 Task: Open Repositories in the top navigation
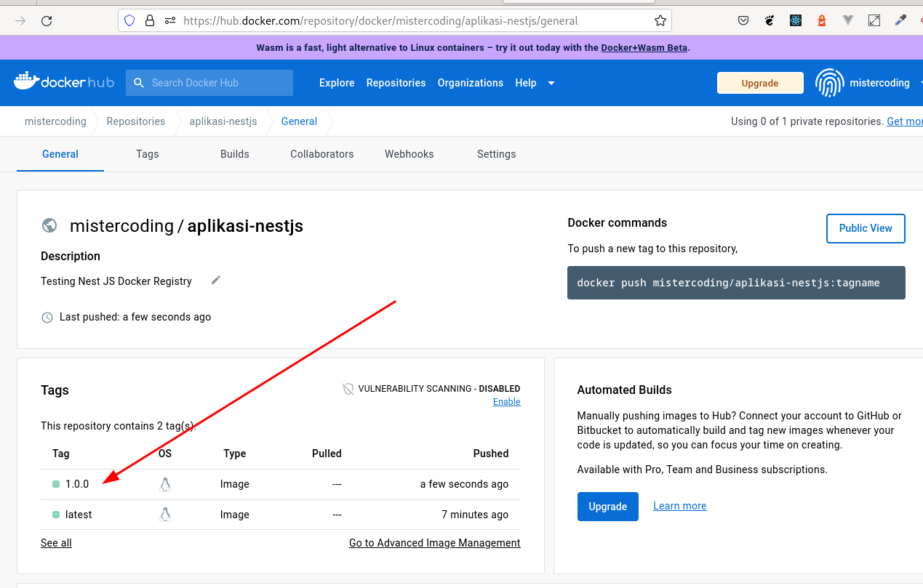pyautogui.click(x=396, y=83)
